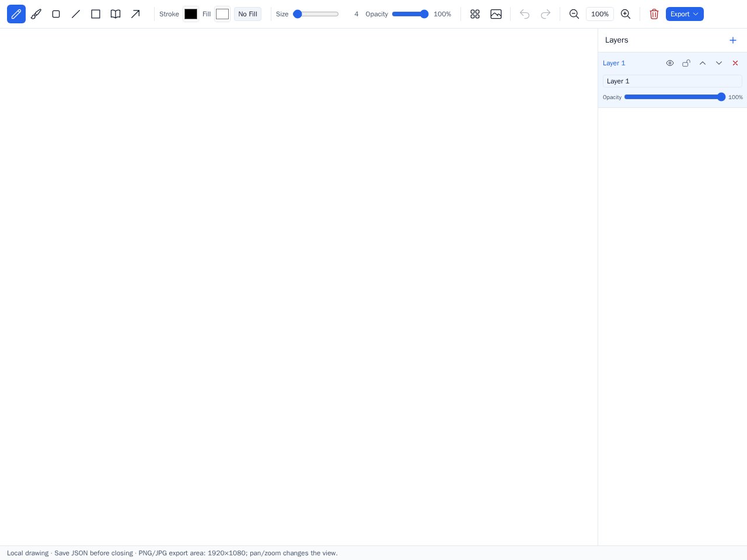Click the Layer 1 name input field
Screen dimensions: 747x560
point(672,81)
